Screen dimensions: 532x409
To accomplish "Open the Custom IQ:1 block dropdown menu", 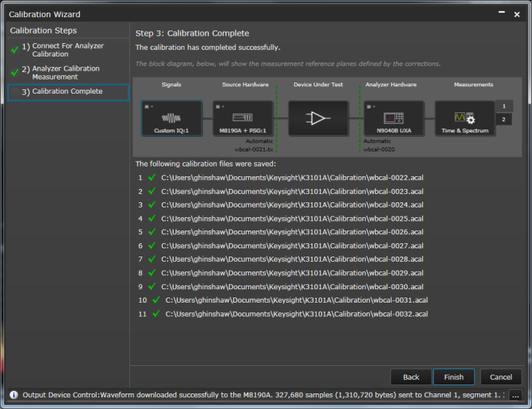I will click(149, 106).
